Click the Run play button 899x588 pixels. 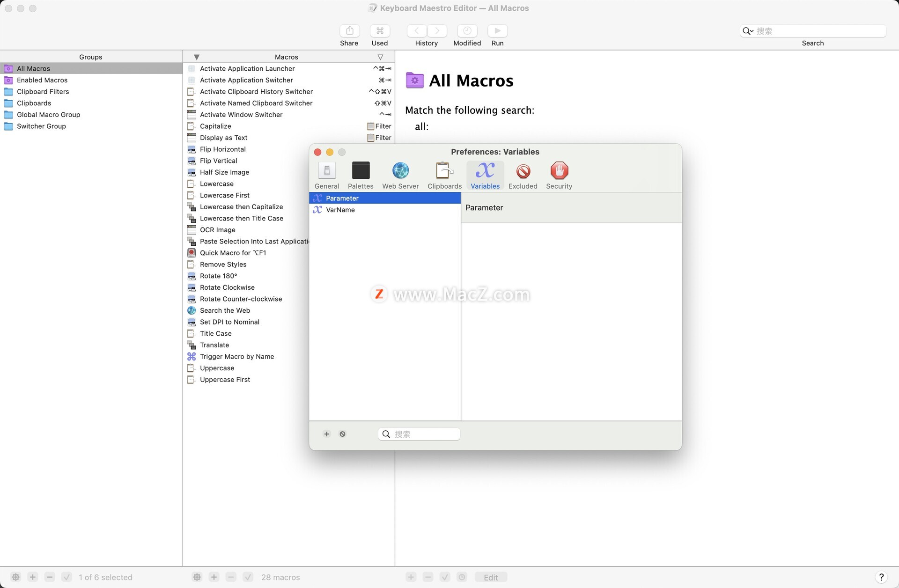click(x=498, y=31)
